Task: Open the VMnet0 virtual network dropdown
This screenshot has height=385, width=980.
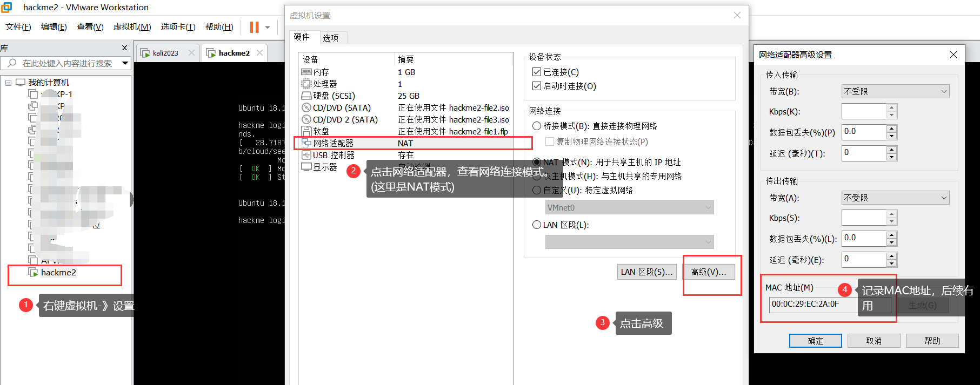Action: pyautogui.click(x=630, y=207)
